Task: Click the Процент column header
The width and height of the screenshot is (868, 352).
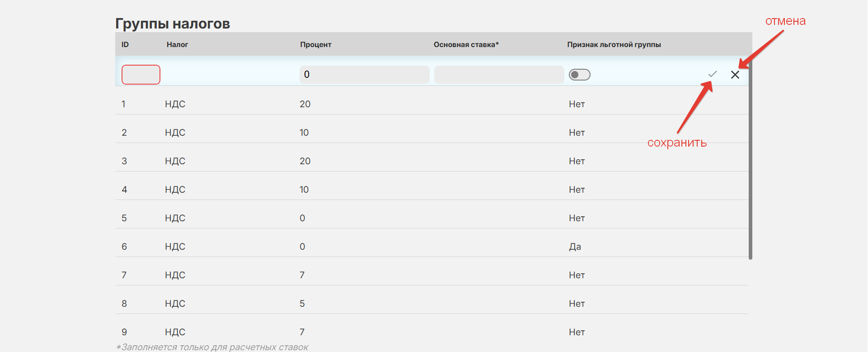Action: click(316, 44)
